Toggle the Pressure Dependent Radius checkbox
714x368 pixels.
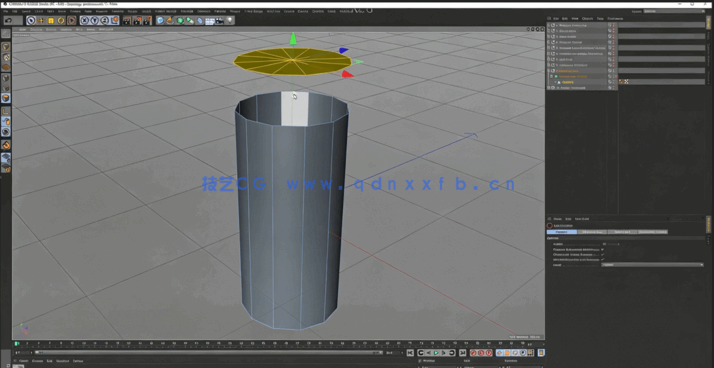603,250
